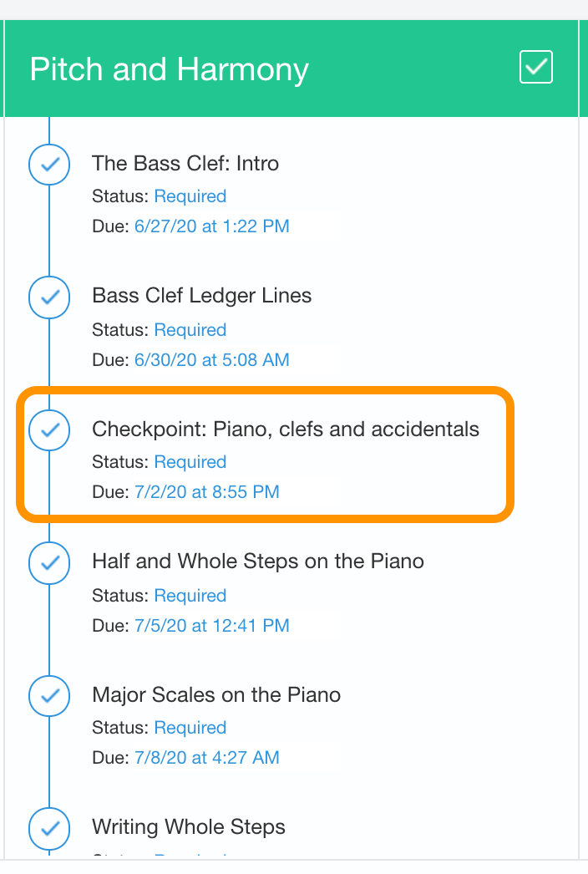This screenshot has height=874, width=588.
Task: Open the Writing Whole Steps lesson
Action: click(189, 826)
